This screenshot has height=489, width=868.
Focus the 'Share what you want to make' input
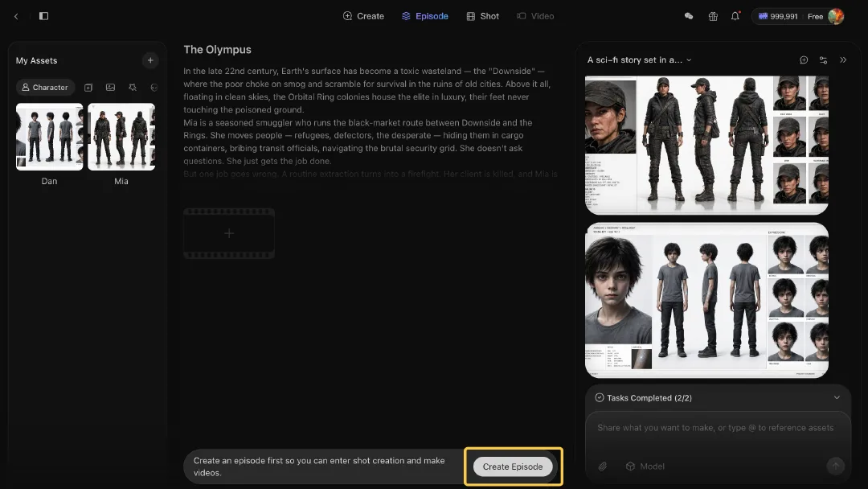tap(715, 428)
